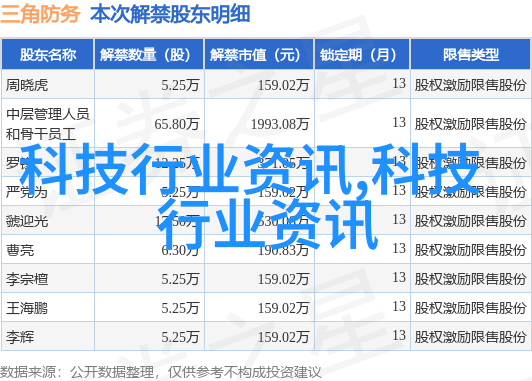
Task: Select the 1993.08万 market value cell
Action: [x=280, y=124]
